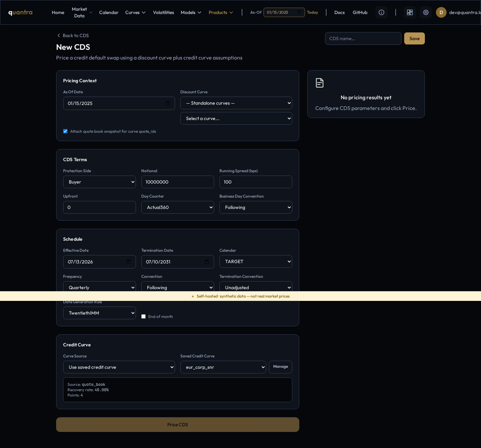Click the dev@quantra user email
Screen dimensions: 481x448
click(465, 12)
